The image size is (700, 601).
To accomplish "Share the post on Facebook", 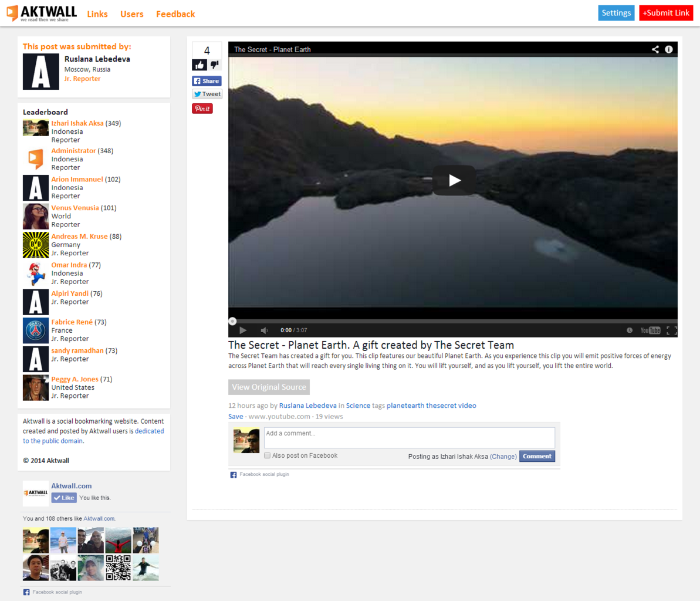I will pos(207,81).
